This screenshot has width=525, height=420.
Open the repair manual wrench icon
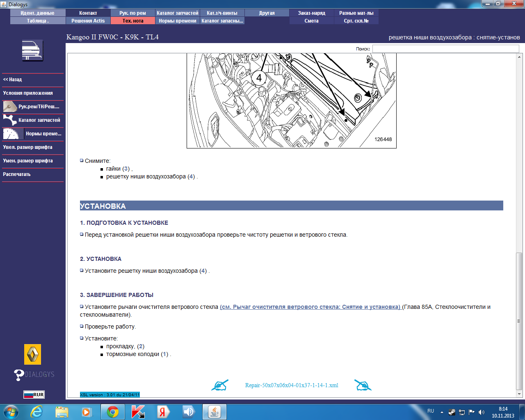(10, 107)
